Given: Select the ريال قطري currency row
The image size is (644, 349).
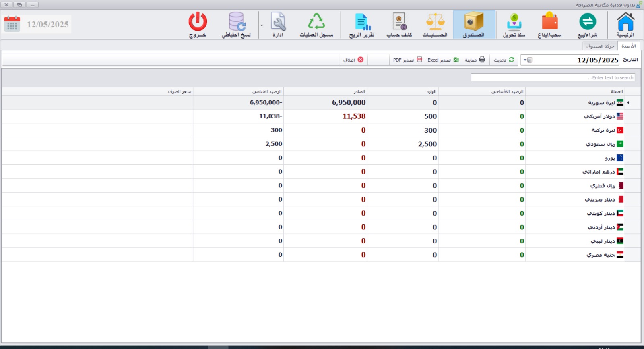Looking at the screenshot, I should [x=321, y=185].
